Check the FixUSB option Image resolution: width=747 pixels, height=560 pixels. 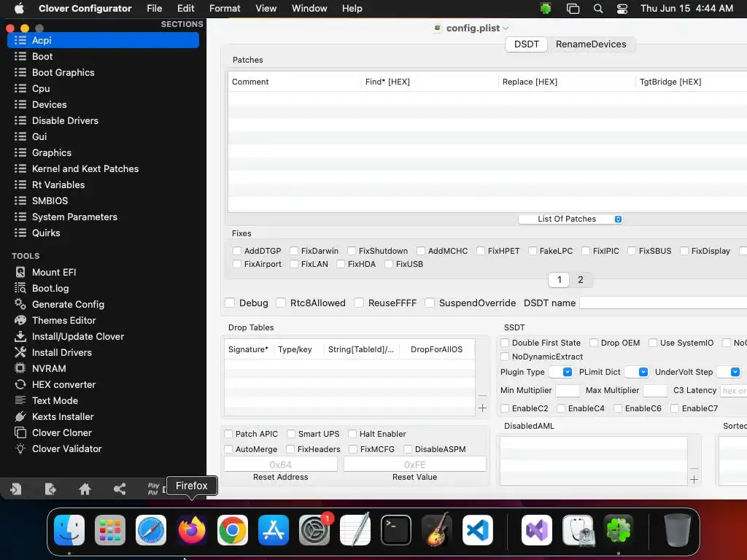[389, 264]
